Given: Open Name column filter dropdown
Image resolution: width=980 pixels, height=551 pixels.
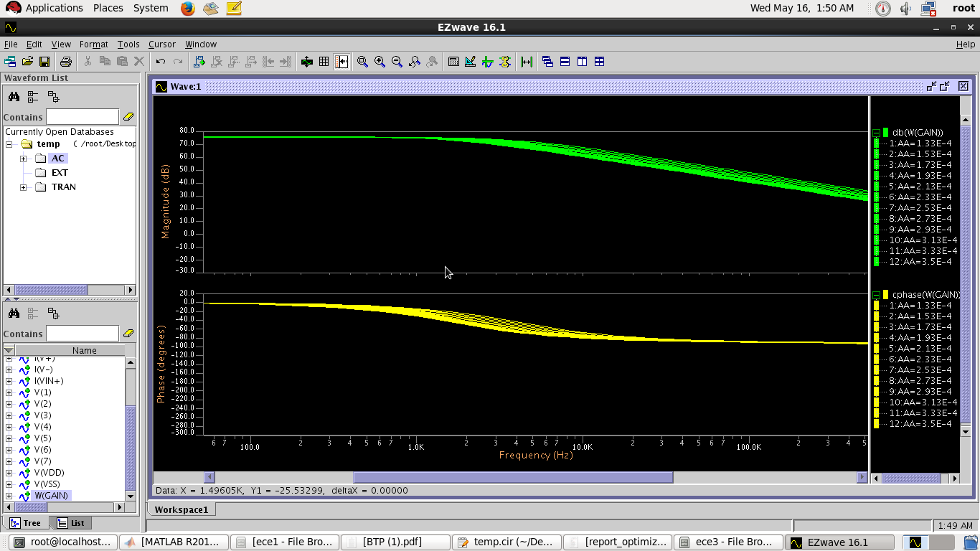Looking at the screenshot, I should click(9, 351).
